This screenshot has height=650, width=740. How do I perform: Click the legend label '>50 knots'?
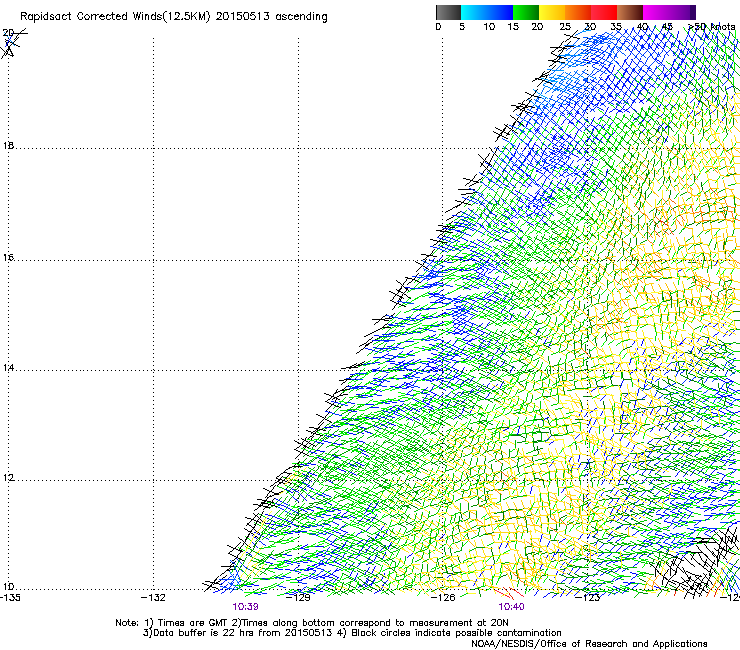[x=711, y=27]
